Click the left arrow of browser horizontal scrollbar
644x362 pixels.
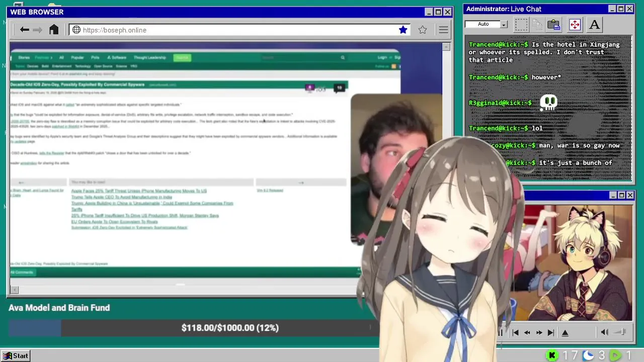(x=14, y=289)
